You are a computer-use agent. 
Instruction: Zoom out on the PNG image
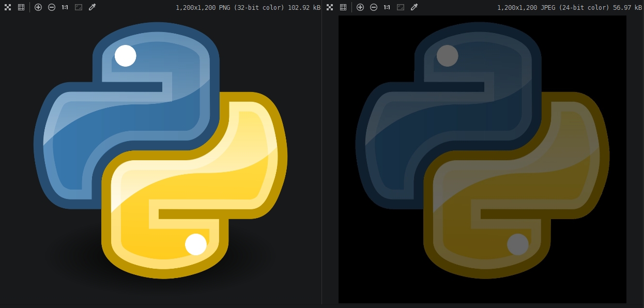(x=52, y=7)
